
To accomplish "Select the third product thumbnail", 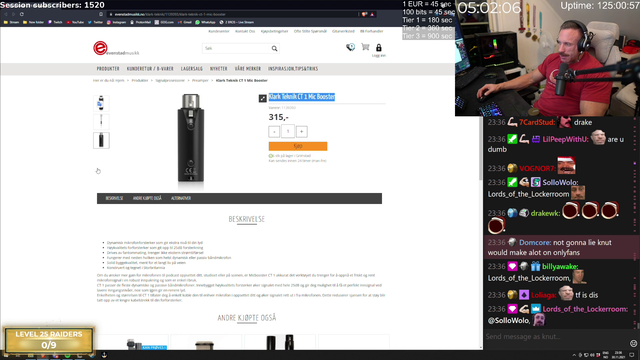I will pyautogui.click(x=101, y=140).
